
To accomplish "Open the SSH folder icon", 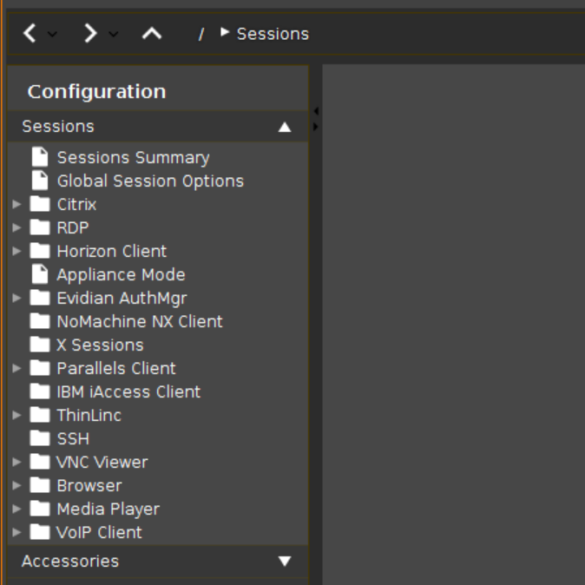I will coord(40,438).
